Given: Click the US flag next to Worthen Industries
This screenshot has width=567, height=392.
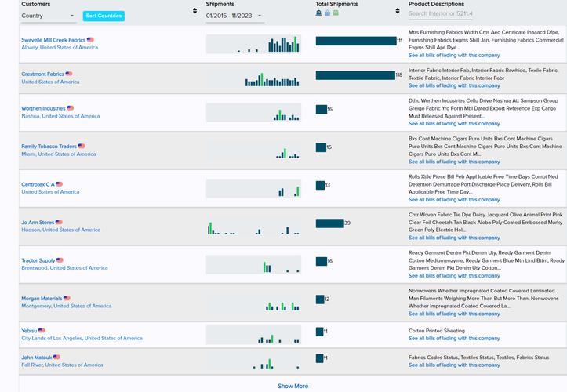Looking at the screenshot, I should tap(70, 108).
